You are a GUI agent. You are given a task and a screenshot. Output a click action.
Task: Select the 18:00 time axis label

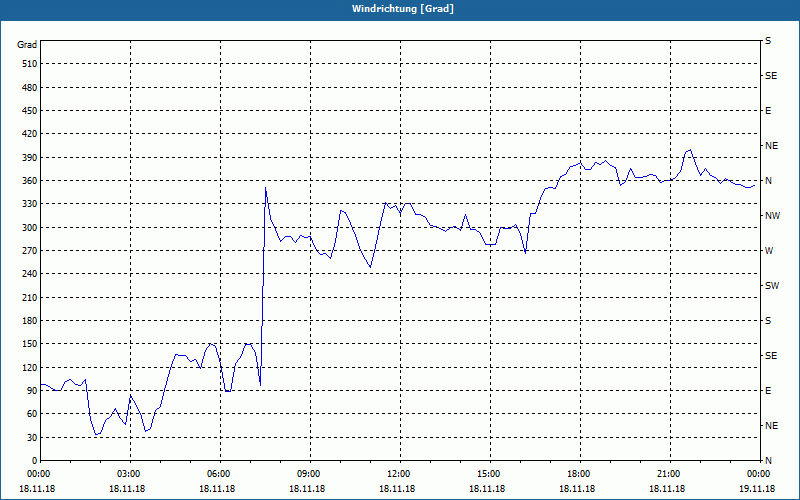click(x=578, y=474)
